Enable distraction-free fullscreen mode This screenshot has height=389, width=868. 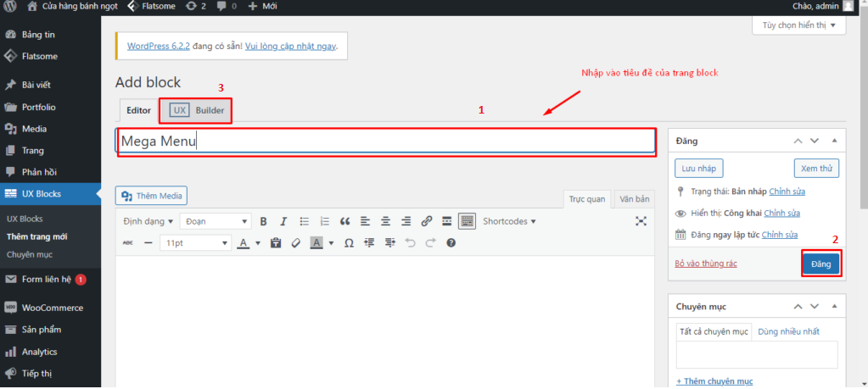click(x=641, y=221)
